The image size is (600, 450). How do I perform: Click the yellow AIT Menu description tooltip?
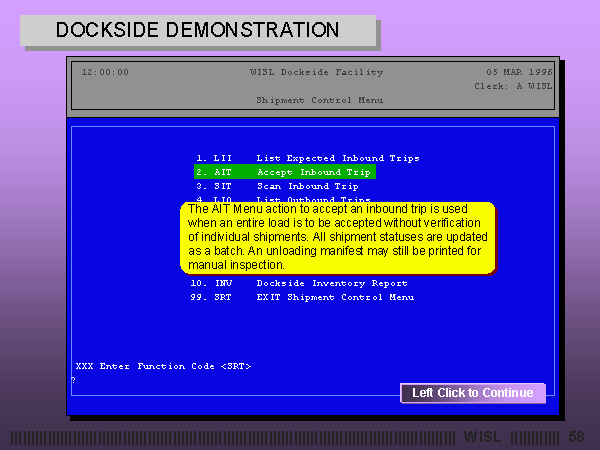pyautogui.click(x=338, y=238)
